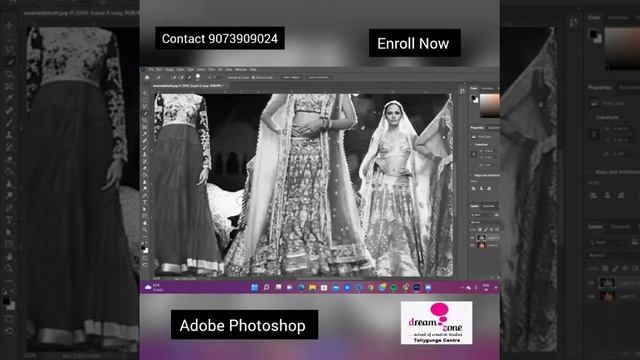
Task: Open the Filter menu in center Photoshop
Action: [211, 69]
